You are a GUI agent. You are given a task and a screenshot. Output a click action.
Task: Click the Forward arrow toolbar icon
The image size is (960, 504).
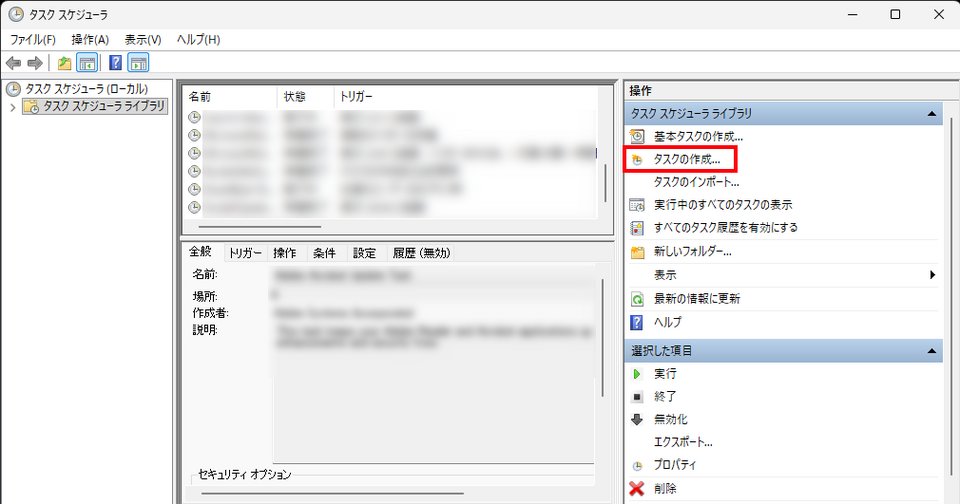36,62
